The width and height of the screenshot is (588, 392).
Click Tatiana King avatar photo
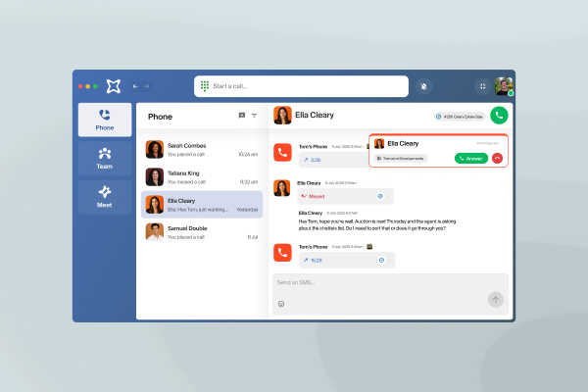[x=155, y=177]
